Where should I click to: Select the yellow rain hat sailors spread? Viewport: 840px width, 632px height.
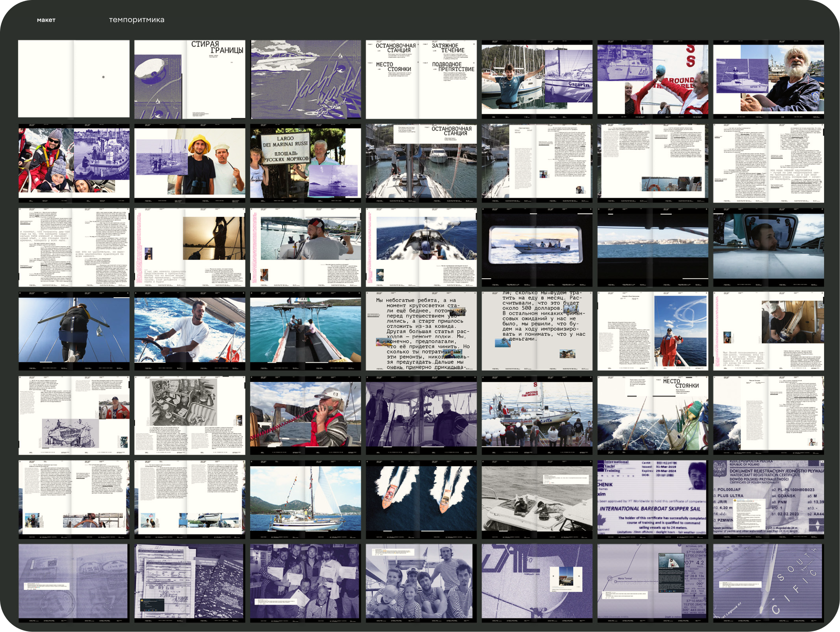(190, 163)
